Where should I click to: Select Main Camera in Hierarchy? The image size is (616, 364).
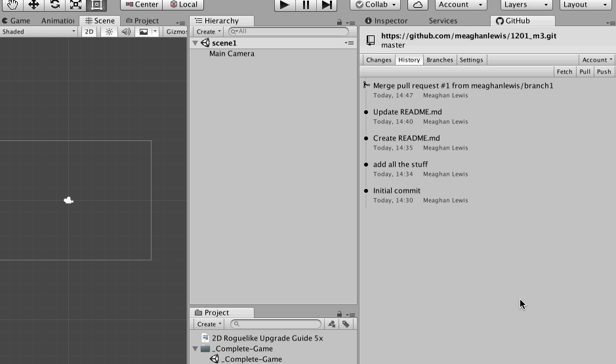[x=232, y=54]
